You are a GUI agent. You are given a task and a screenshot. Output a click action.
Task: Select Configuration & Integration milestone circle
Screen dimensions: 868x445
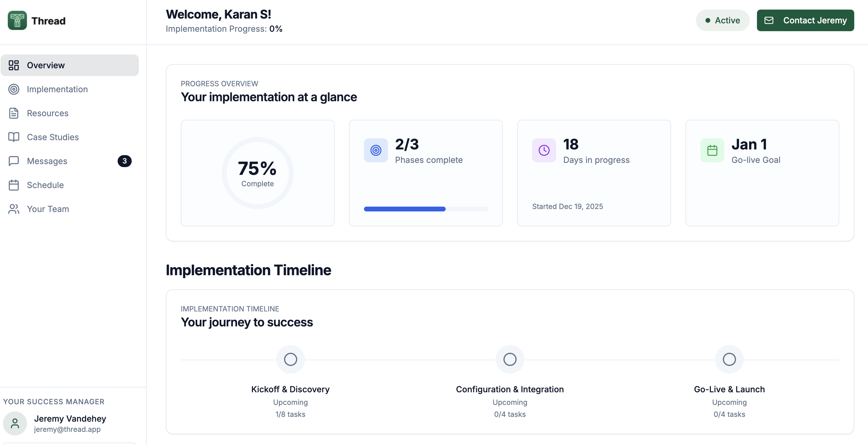click(x=509, y=359)
